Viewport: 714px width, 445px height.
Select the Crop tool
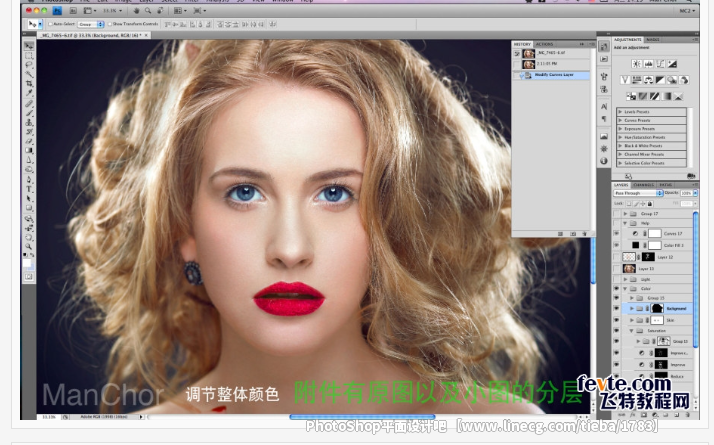[x=29, y=84]
